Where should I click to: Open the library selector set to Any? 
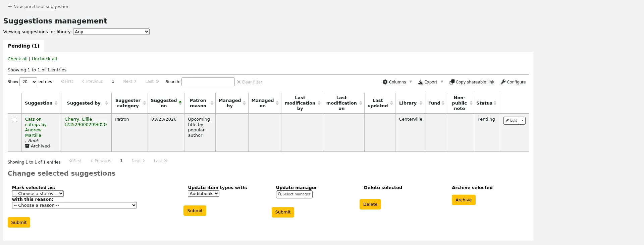pos(111,32)
